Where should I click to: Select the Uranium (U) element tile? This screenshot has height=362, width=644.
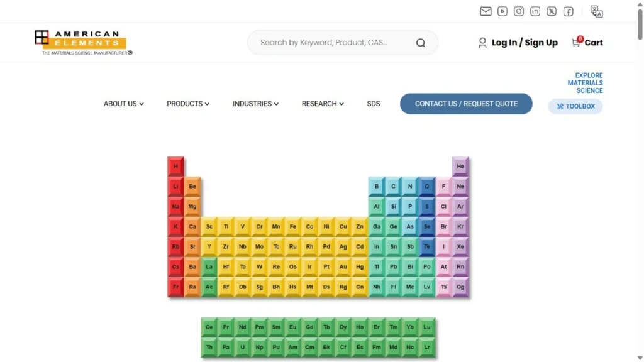242,347
